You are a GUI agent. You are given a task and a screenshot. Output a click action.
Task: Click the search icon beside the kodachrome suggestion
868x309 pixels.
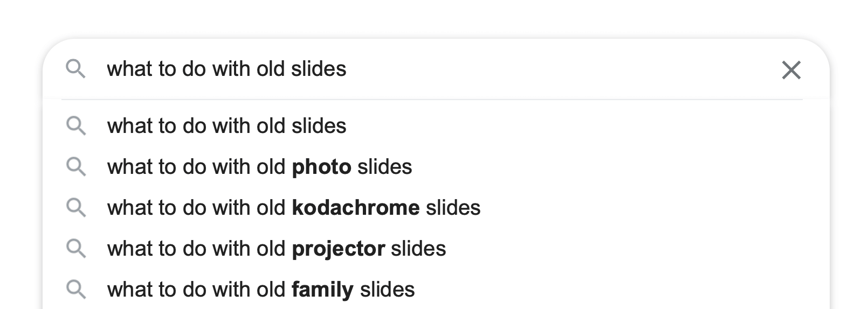(x=75, y=208)
